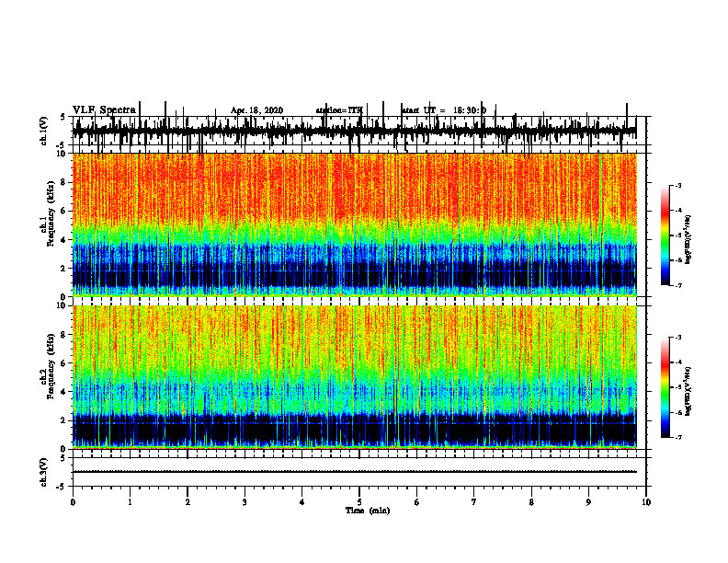Click the "8" kHz tick of ch.2 spectrogram
This screenshot has width=728, height=563.
(64, 335)
